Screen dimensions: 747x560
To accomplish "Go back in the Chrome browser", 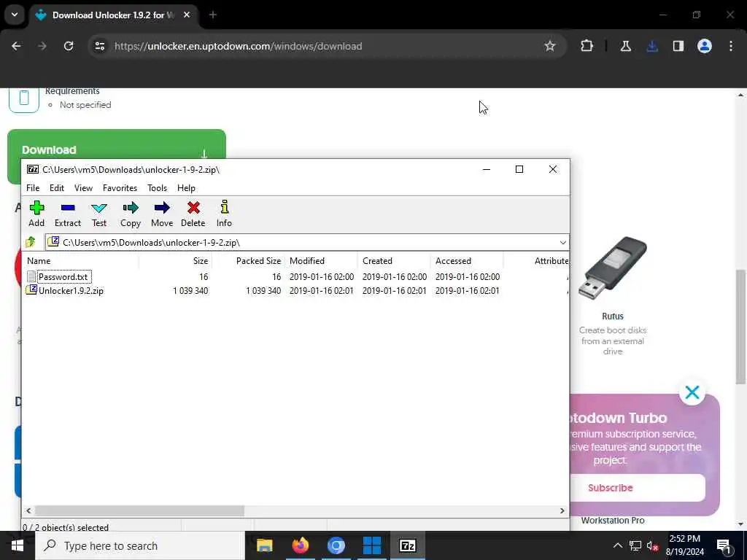I will pos(16,46).
